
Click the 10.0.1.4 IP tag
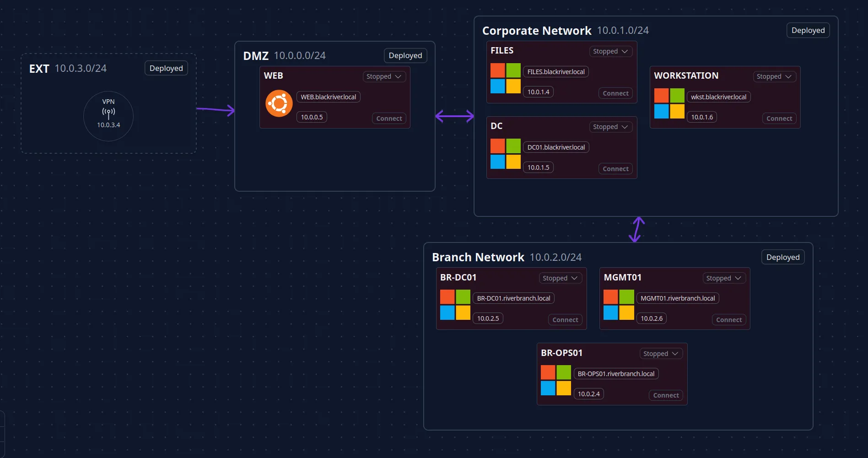click(x=538, y=92)
